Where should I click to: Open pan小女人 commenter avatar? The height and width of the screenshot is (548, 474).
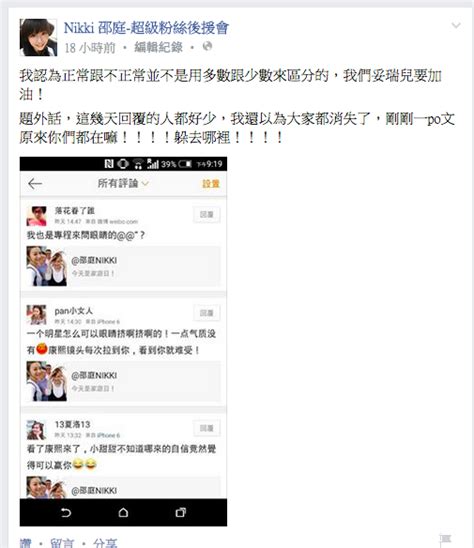point(37,315)
